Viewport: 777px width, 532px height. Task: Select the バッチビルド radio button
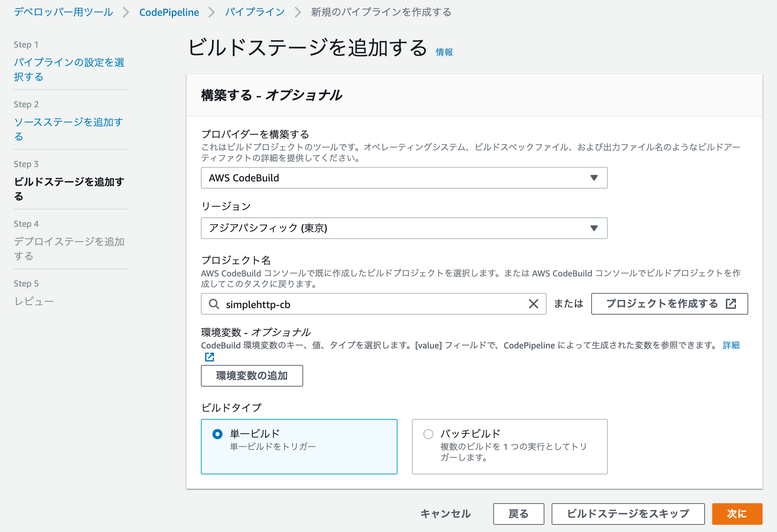point(428,434)
